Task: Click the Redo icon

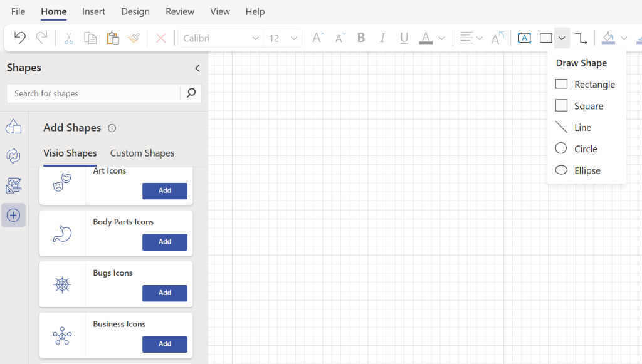Action: coord(41,38)
